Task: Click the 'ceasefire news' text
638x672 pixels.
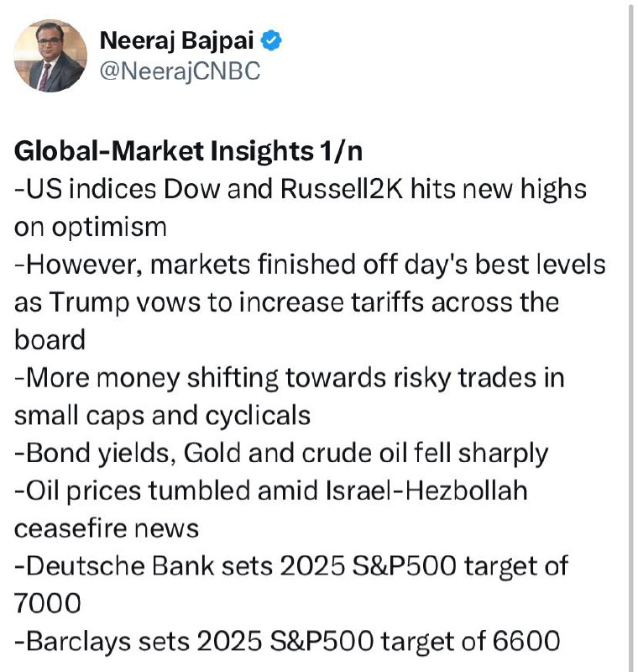Action: pyautogui.click(x=106, y=528)
